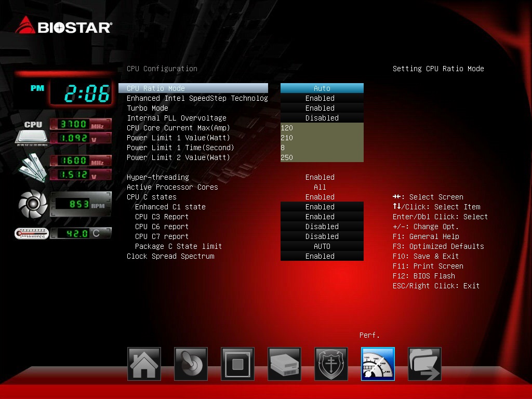Toggle CPU C7 report Disabled value
The width and height of the screenshot is (532, 399).
pos(322,236)
